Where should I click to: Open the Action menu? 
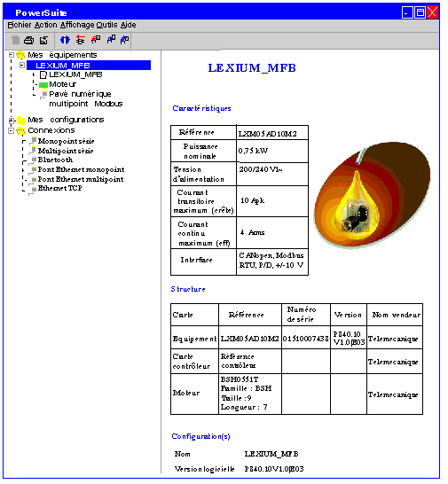46,25
